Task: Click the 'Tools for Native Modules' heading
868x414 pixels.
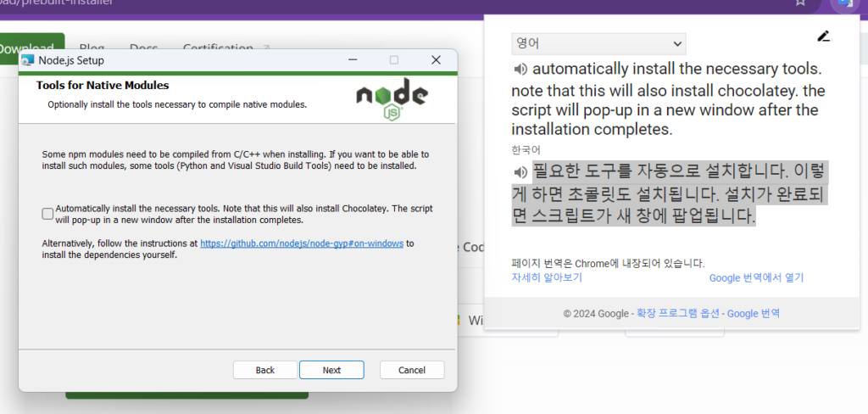Action: tap(103, 86)
